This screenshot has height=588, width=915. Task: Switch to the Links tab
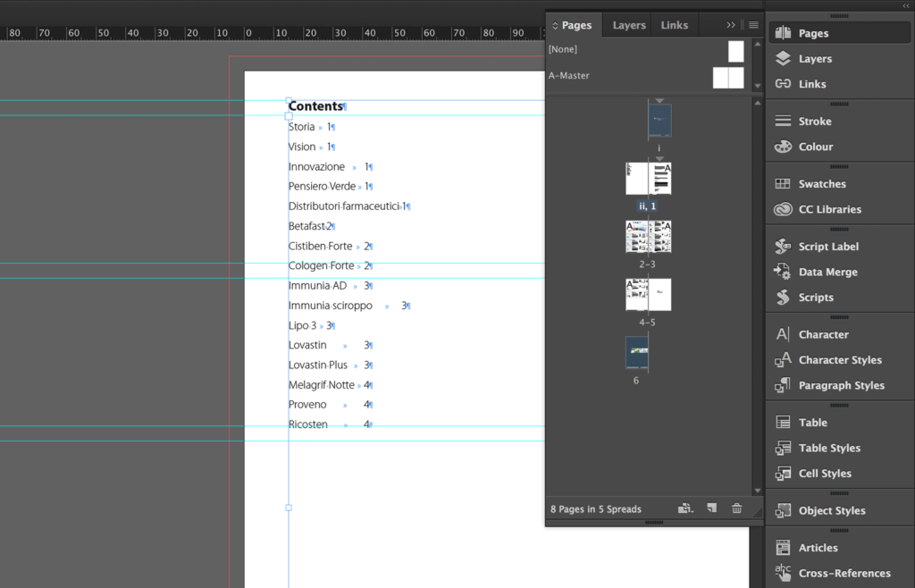[674, 25]
